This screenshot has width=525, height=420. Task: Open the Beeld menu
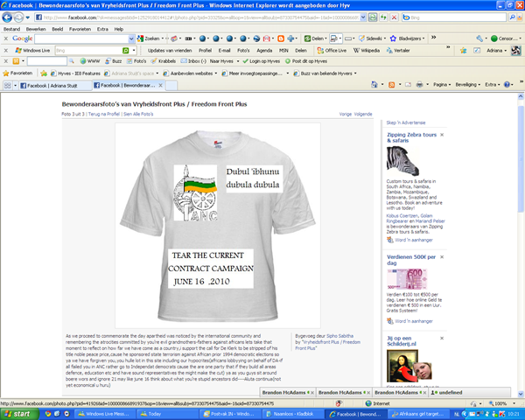point(58,29)
